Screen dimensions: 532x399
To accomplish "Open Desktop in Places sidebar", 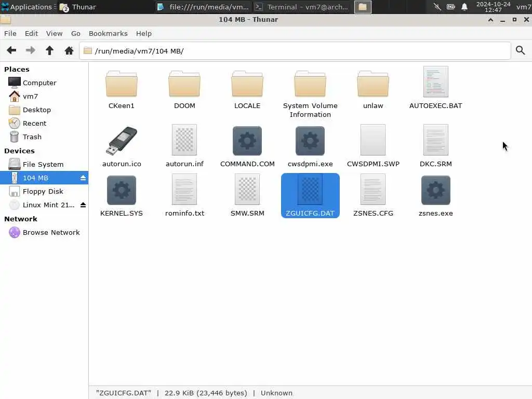I will [44, 110].
